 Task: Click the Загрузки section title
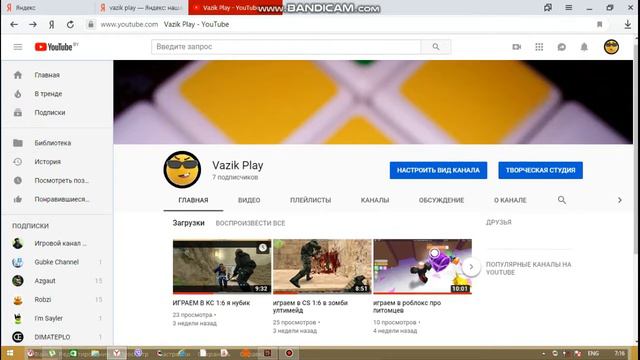pos(188,223)
